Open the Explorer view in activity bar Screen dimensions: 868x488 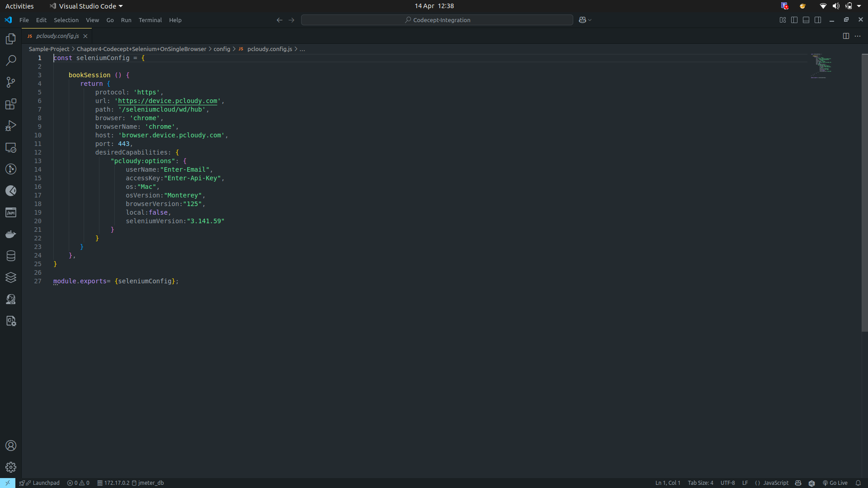(x=11, y=39)
